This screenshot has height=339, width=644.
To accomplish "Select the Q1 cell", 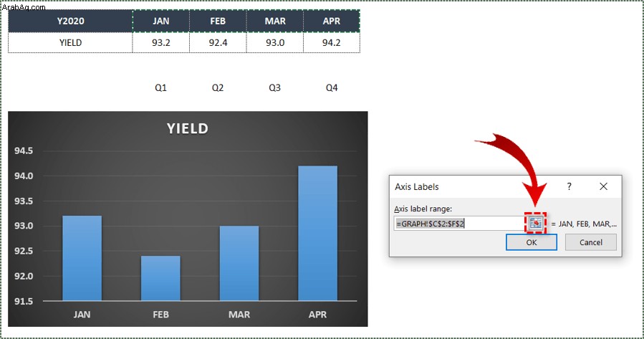I will point(161,87).
